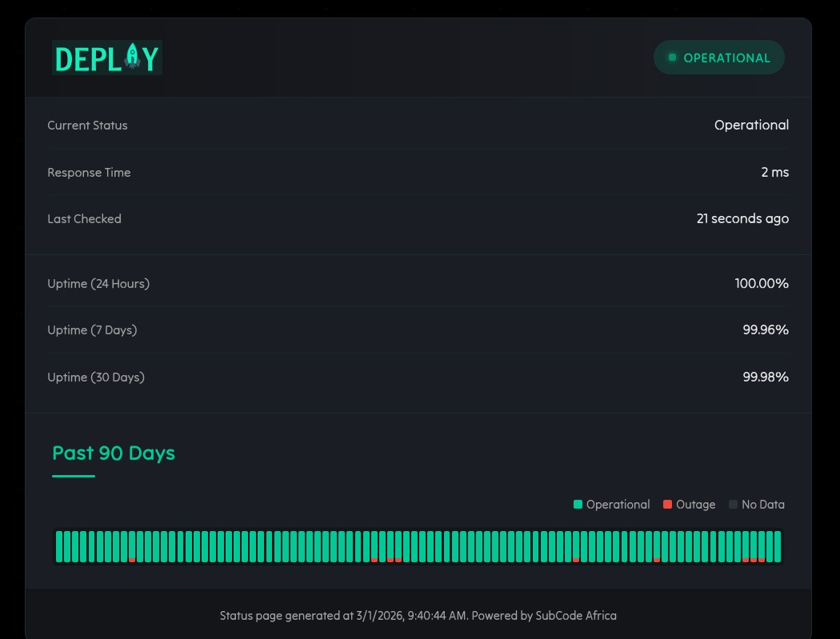This screenshot has height=639, width=840.
Task: Click the "2 ms" response time value
Action: click(774, 173)
